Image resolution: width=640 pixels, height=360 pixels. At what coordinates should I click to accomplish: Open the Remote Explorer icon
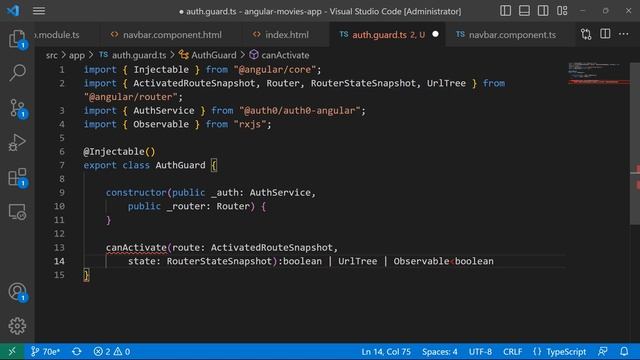(x=17, y=212)
